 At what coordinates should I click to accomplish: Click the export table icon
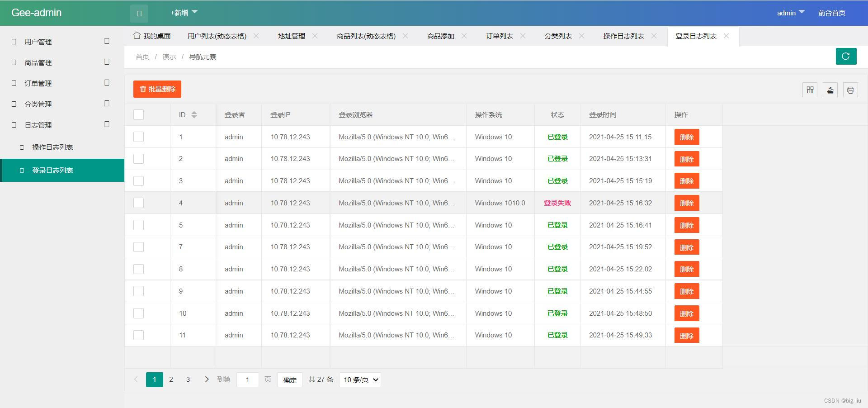click(x=830, y=90)
